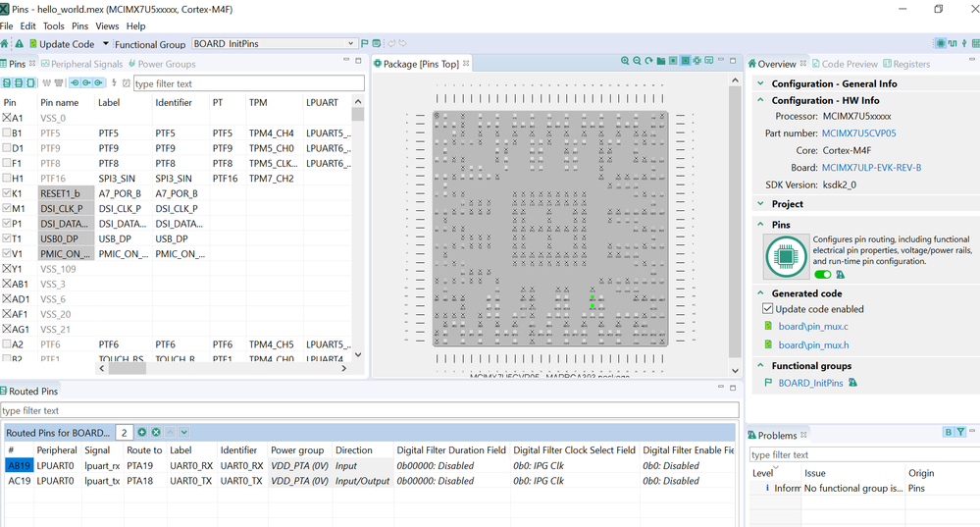The image size is (980, 527).
Task: Open the Functional Group BOARD_InitPins combo box
Action: pos(274,44)
